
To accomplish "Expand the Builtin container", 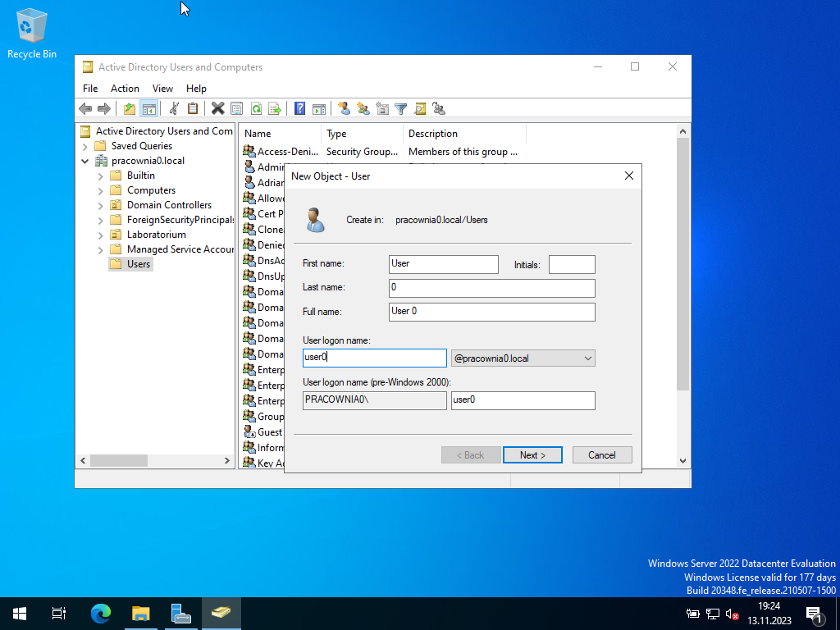I will pyautogui.click(x=101, y=176).
